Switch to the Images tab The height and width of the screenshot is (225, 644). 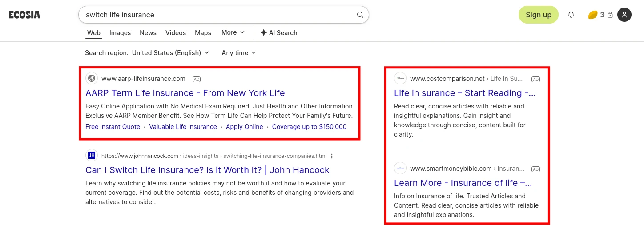coord(120,33)
